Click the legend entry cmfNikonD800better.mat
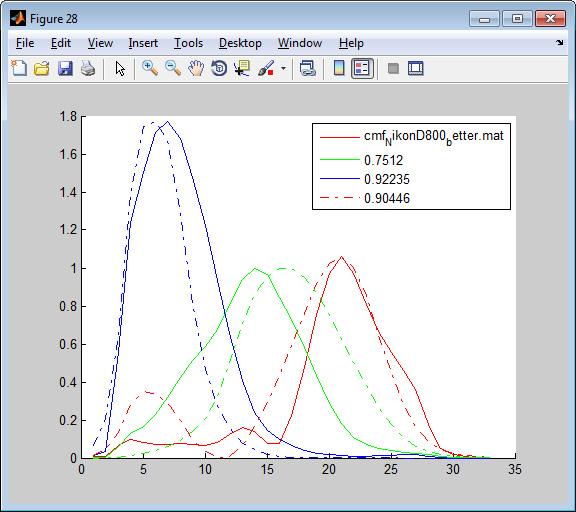The width and height of the screenshot is (576, 512). click(x=433, y=137)
